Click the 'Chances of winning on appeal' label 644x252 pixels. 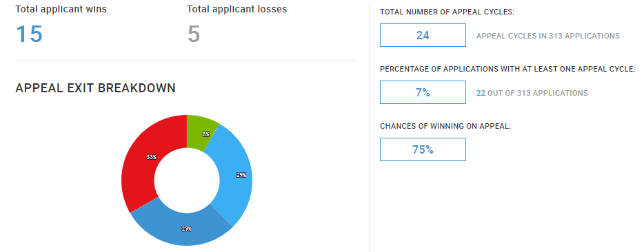[445, 126]
